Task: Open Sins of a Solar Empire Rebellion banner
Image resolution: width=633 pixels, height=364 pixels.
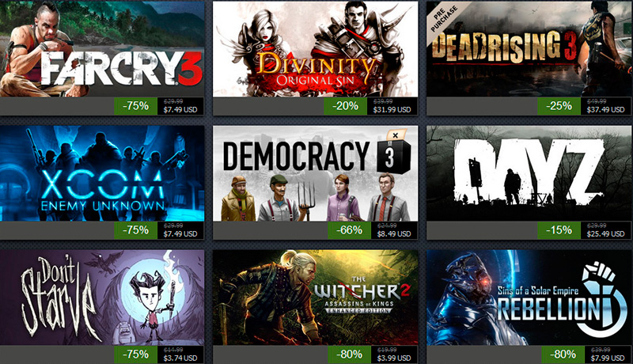Action: point(529,298)
